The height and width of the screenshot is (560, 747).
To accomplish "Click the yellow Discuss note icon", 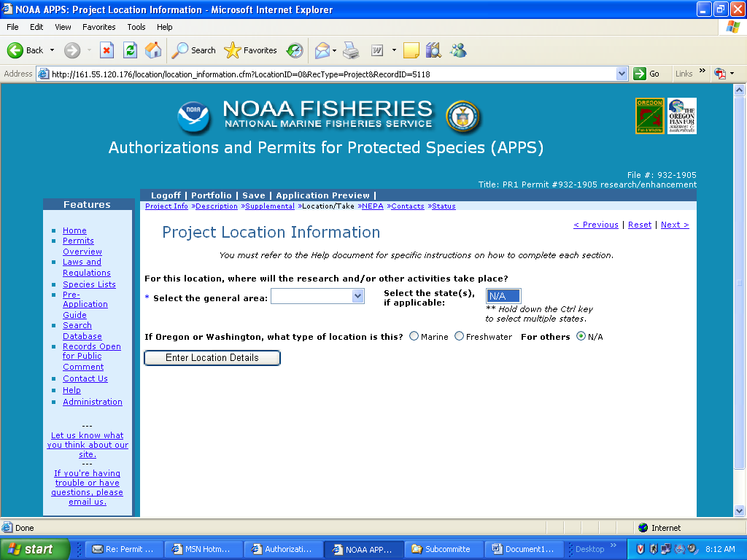I will click(x=411, y=50).
